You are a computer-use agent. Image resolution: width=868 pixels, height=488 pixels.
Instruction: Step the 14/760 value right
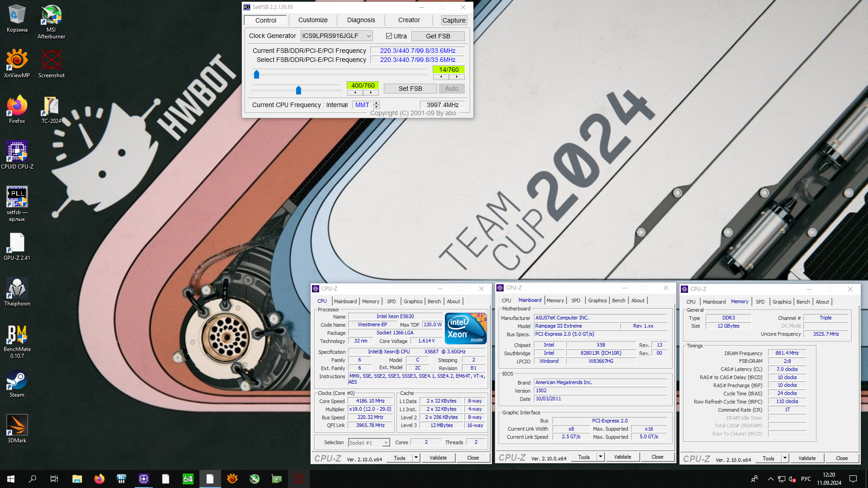click(457, 77)
